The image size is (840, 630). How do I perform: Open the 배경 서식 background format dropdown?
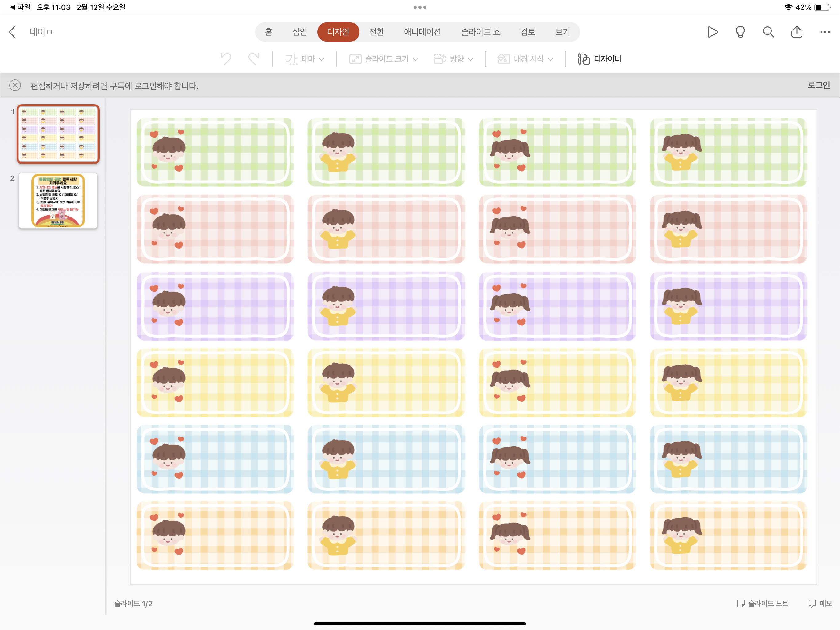[x=525, y=59]
